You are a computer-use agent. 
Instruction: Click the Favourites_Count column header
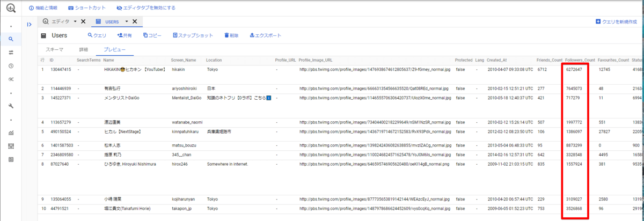click(x=613, y=60)
